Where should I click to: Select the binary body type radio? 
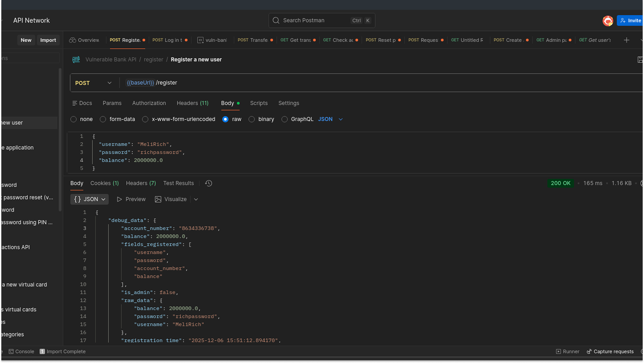[252, 119]
